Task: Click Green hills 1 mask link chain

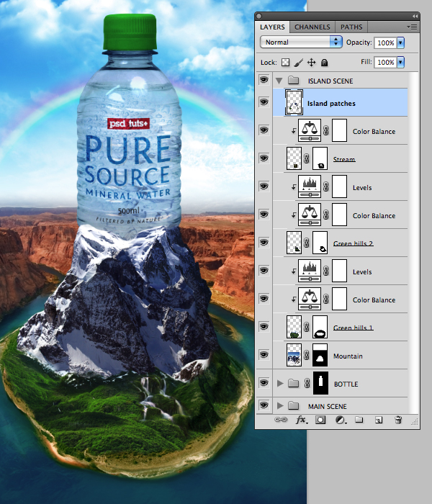Action: click(307, 327)
